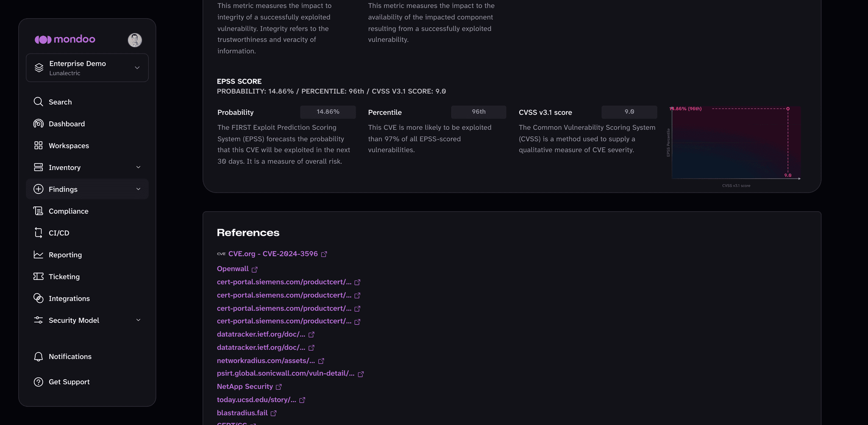Click the Workspaces grid icon
Screen dimensions: 868x425
pos(38,145)
